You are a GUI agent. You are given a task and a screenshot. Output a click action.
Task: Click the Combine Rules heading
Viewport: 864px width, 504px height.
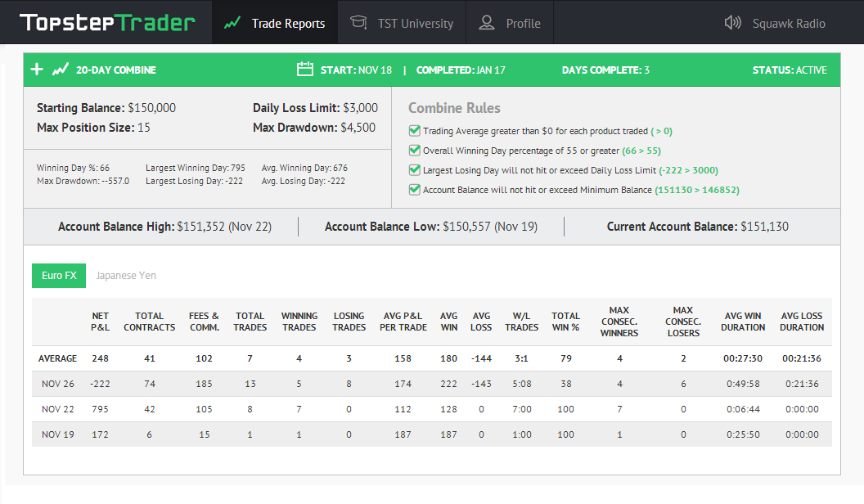pyautogui.click(x=454, y=108)
